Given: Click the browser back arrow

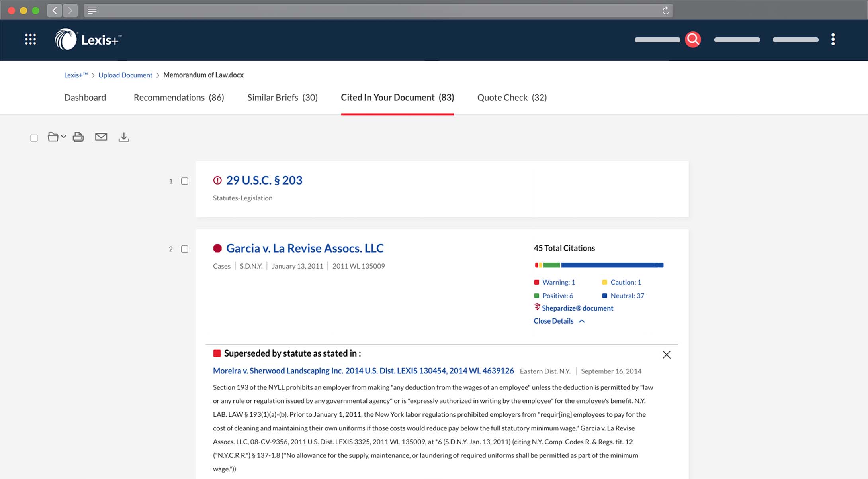Looking at the screenshot, I should (x=55, y=10).
